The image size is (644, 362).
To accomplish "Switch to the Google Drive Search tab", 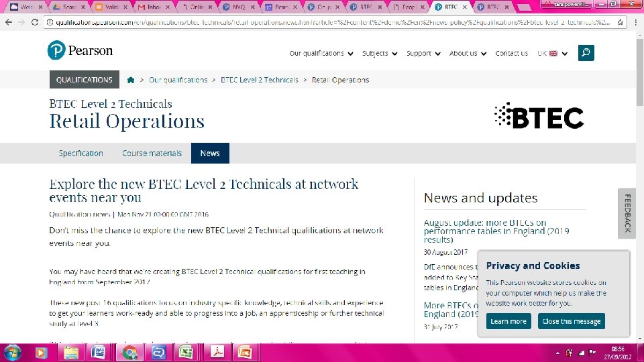I will point(69,7).
